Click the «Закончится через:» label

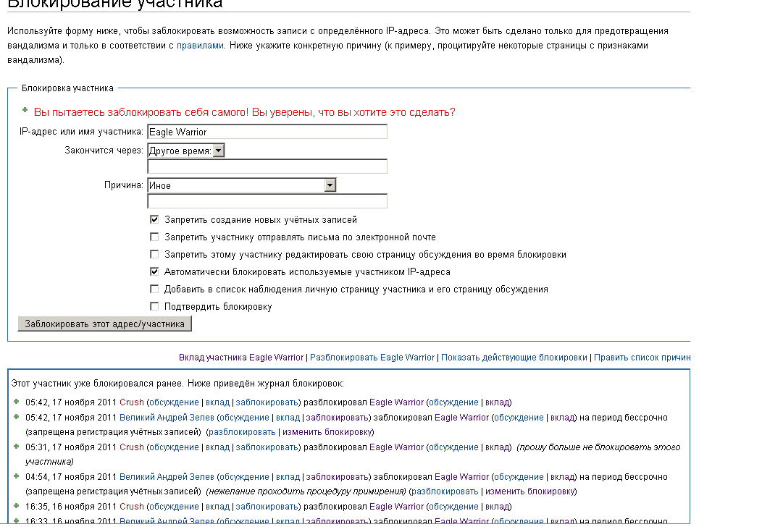point(104,151)
